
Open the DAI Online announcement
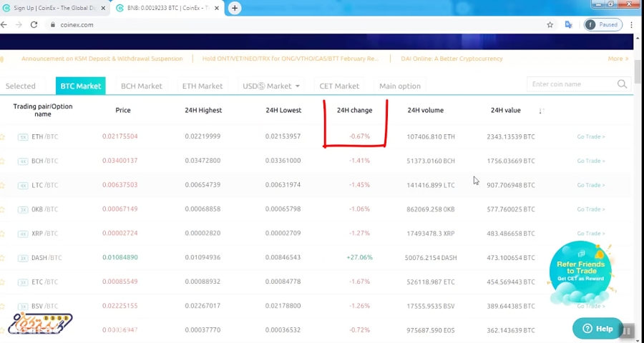tap(452, 59)
